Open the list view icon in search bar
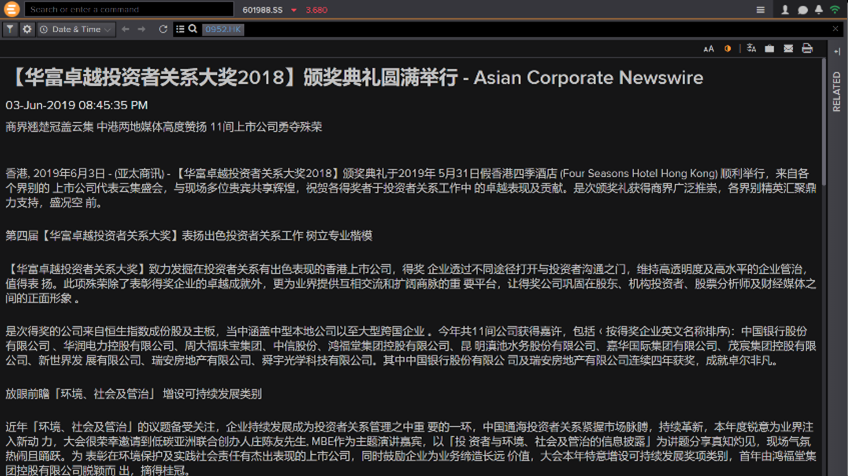This screenshot has width=848, height=476. [180, 29]
